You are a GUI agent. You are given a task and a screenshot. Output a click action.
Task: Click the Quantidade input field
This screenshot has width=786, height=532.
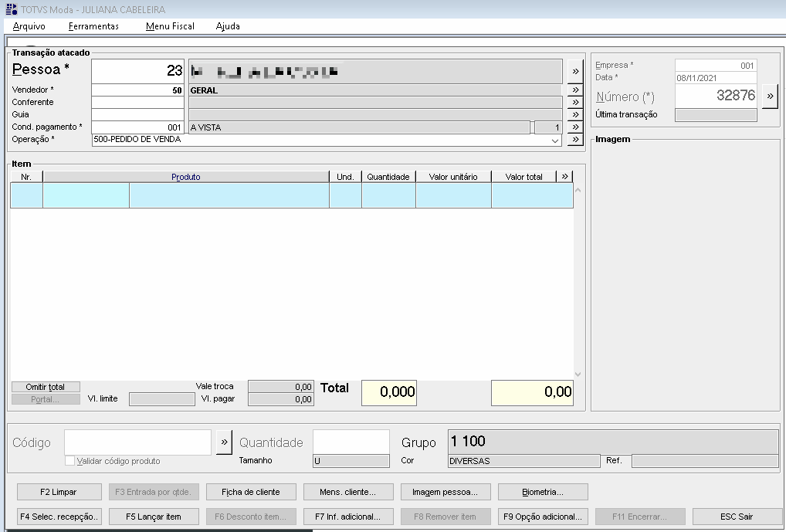click(351, 442)
